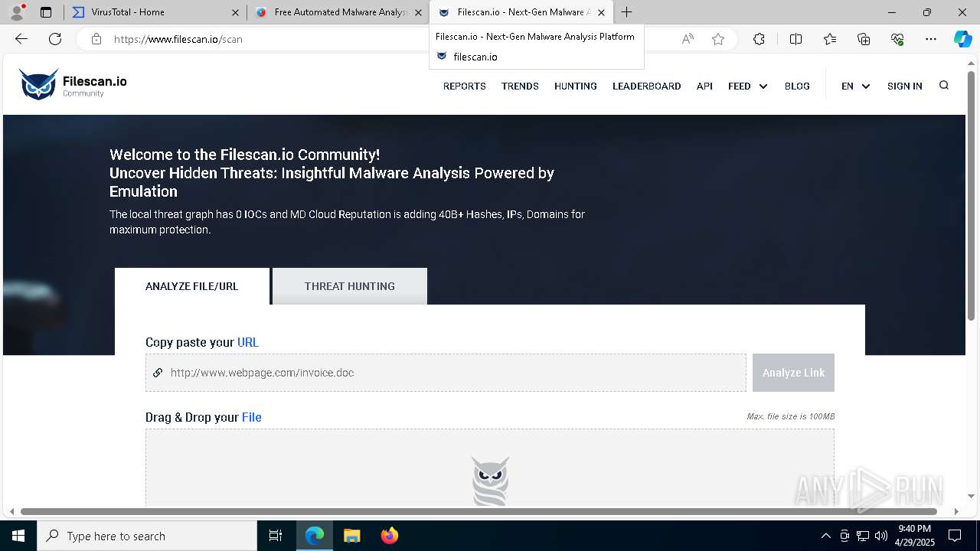Open the volume control icon
Screen dimensions: 980x551
click(x=881, y=536)
